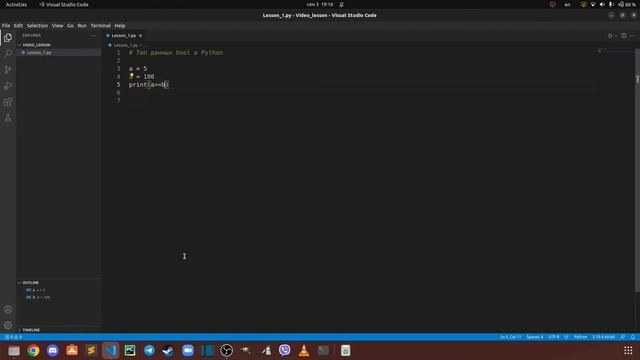Open clock and calendar in top bar
Screen dimensions: 640x360
point(320,4)
